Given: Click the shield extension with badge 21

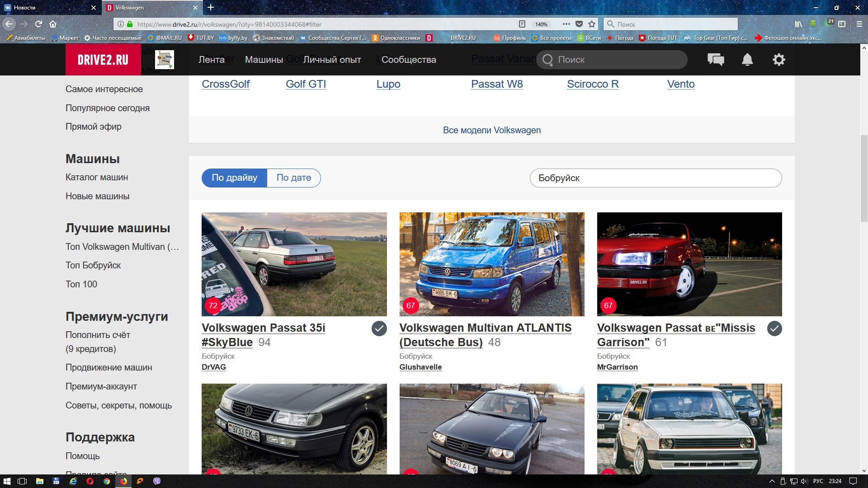Looking at the screenshot, I should tap(828, 23).
